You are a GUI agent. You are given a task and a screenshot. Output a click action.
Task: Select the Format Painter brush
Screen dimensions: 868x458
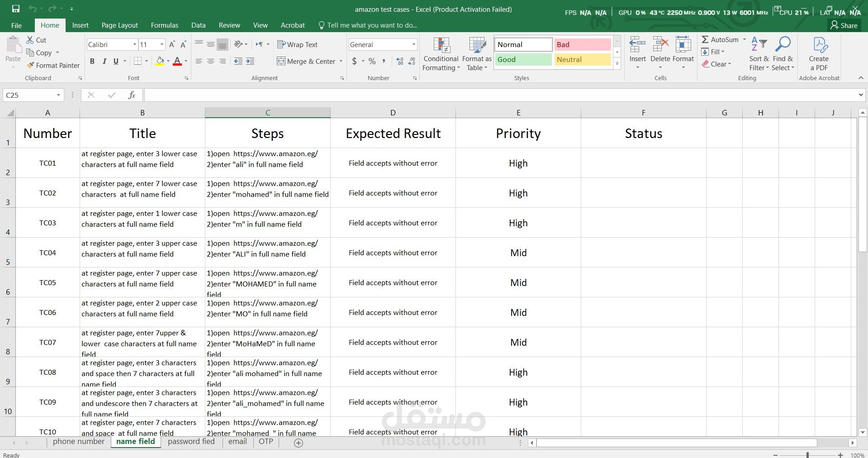tap(30, 66)
